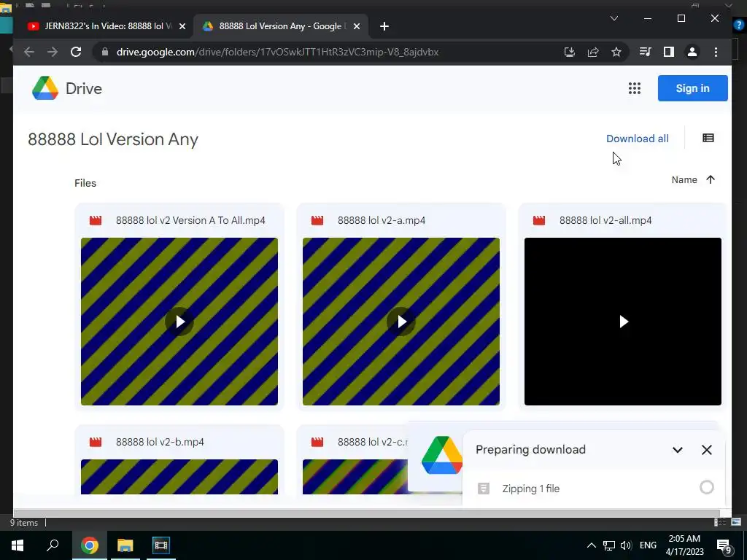Click the ENG language indicator
This screenshot has height=560, width=747.
point(648,545)
